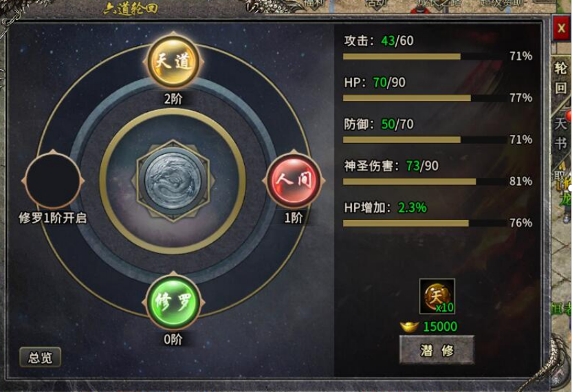The image size is (572, 392).
Task: Click the 2阶 label under 天道
Action: 173,98
